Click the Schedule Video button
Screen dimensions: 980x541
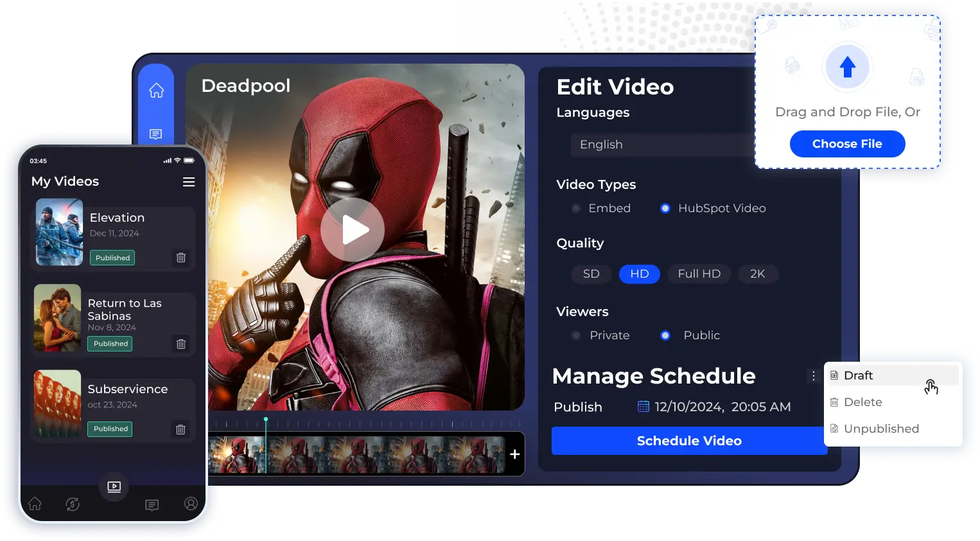(x=689, y=441)
